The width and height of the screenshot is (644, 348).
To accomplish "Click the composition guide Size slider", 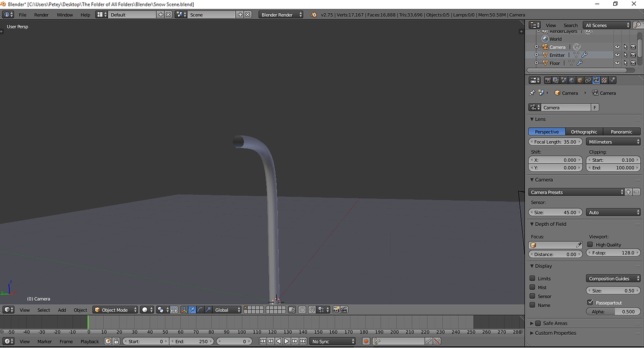I will (613, 291).
